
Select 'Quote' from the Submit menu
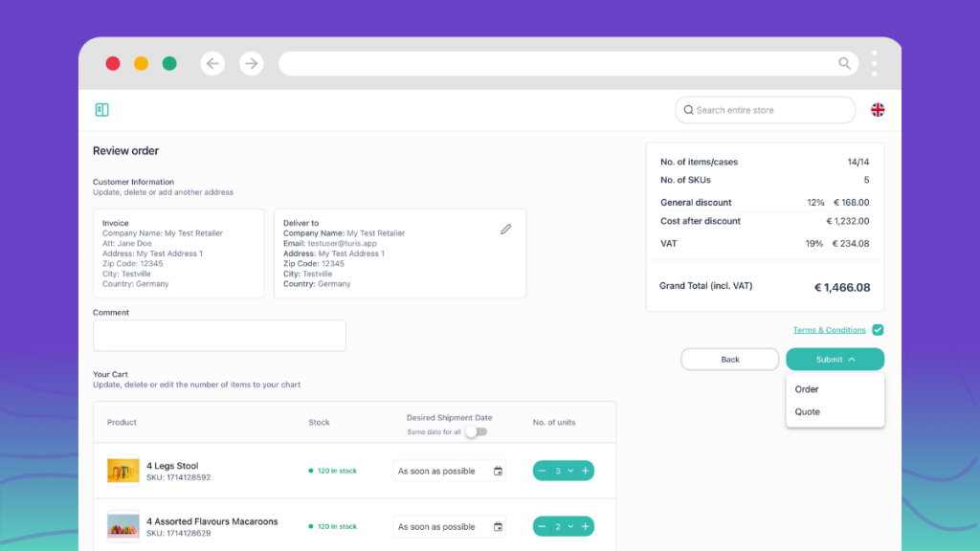click(x=807, y=411)
